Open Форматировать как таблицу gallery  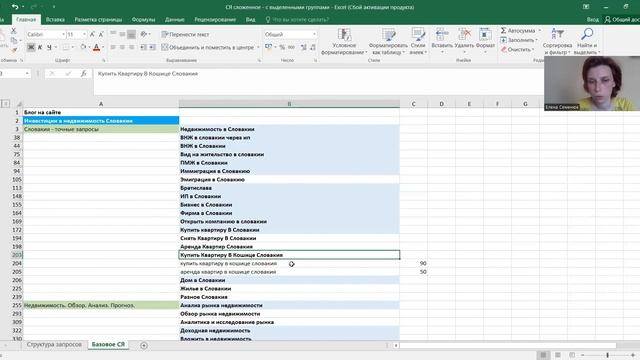388,41
